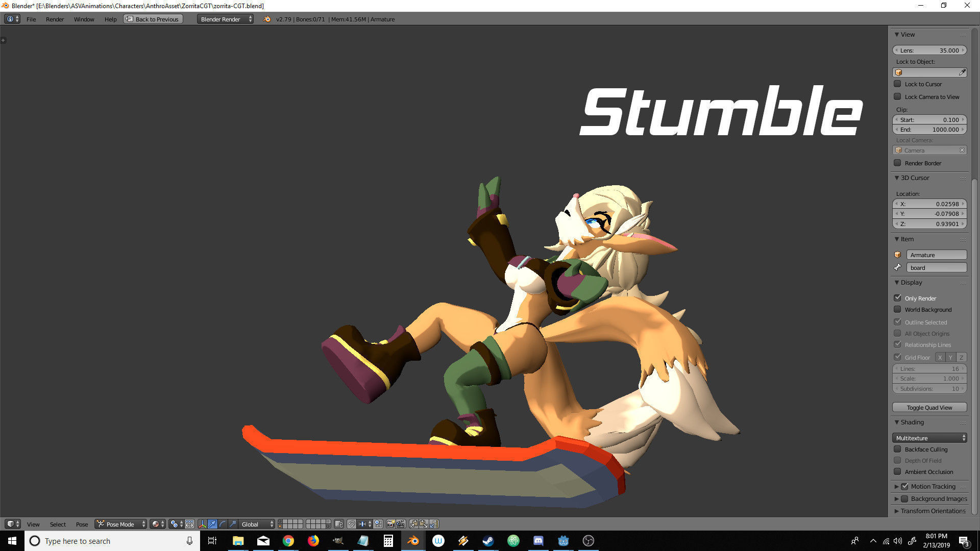Open the Pose Mode dropdown
This screenshot has width=980, height=551.
click(x=121, y=524)
